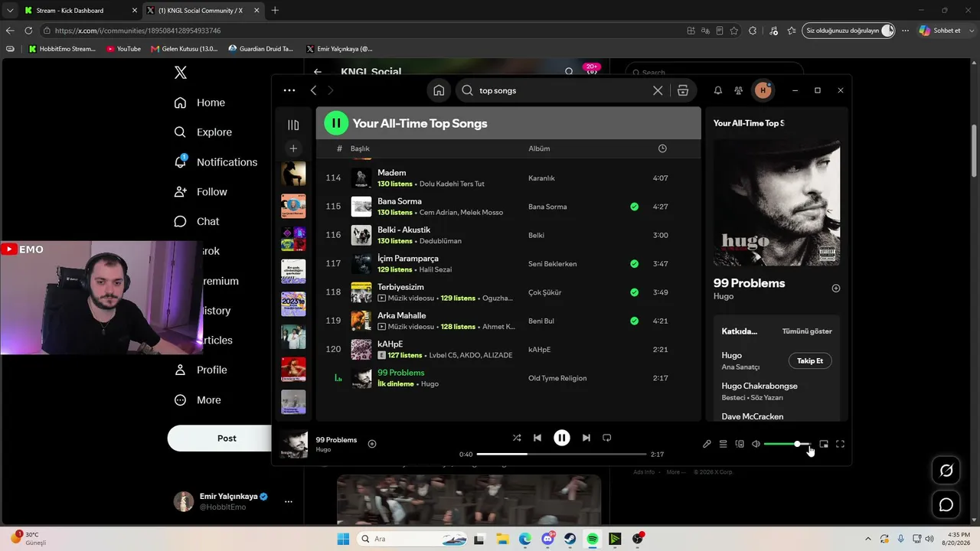This screenshot has height=551, width=980.
Task: Favorite this page with the star icon
Action: (x=734, y=31)
